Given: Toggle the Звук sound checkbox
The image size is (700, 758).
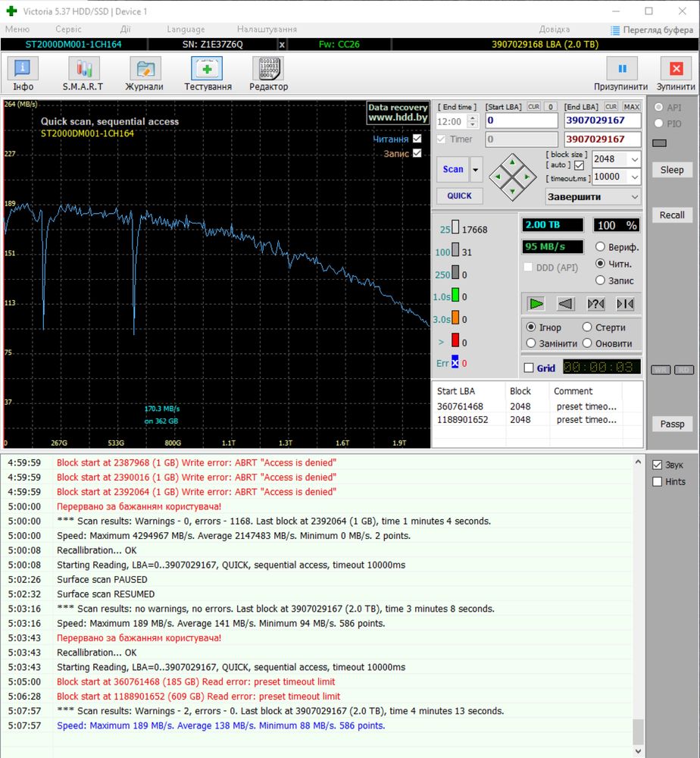Looking at the screenshot, I should (x=657, y=465).
